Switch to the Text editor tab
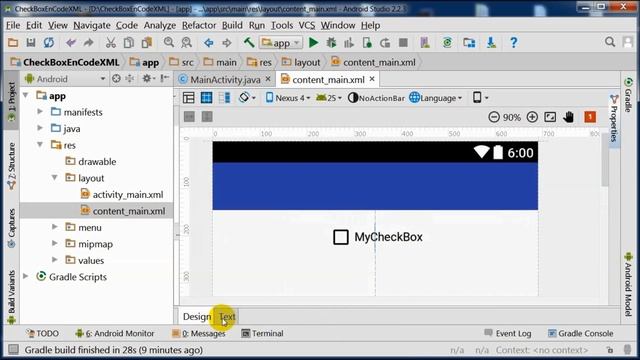640x360 pixels. pos(227,317)
